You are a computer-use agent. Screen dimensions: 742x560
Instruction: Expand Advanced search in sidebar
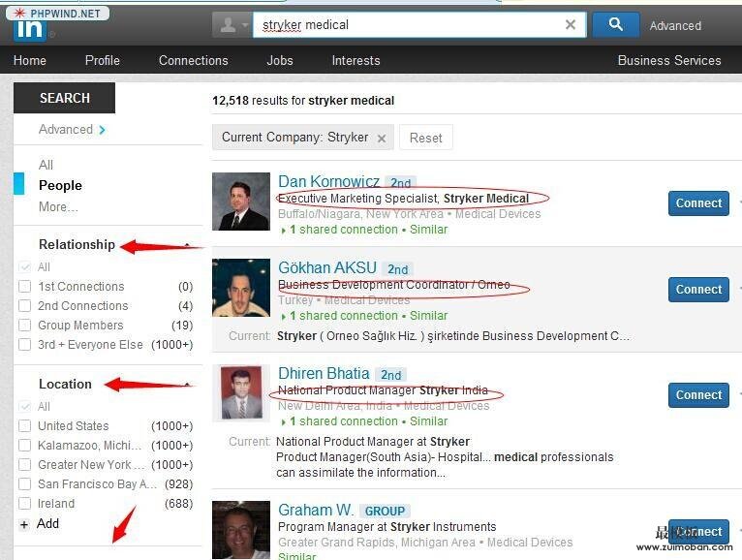tap(72, 129)
